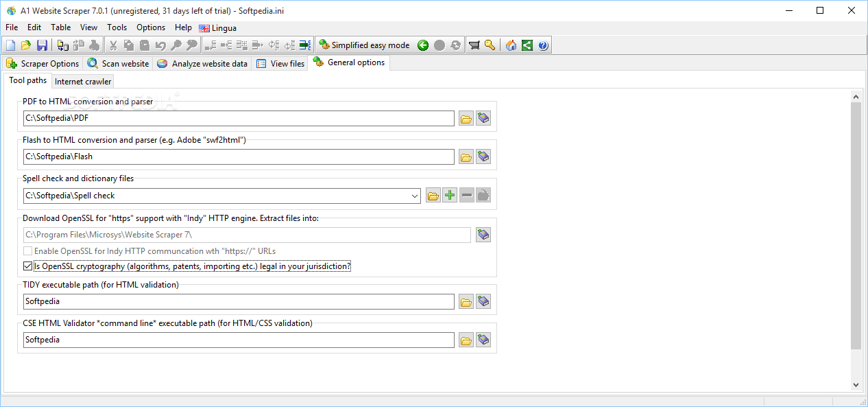Click book icon beside Flash path
Screen dimensions: 868x407
coord(483,156)
